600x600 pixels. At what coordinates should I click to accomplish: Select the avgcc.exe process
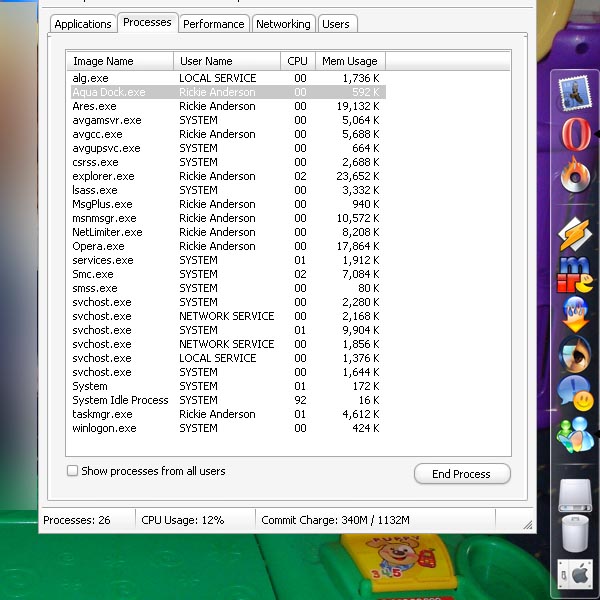point(228,134)
